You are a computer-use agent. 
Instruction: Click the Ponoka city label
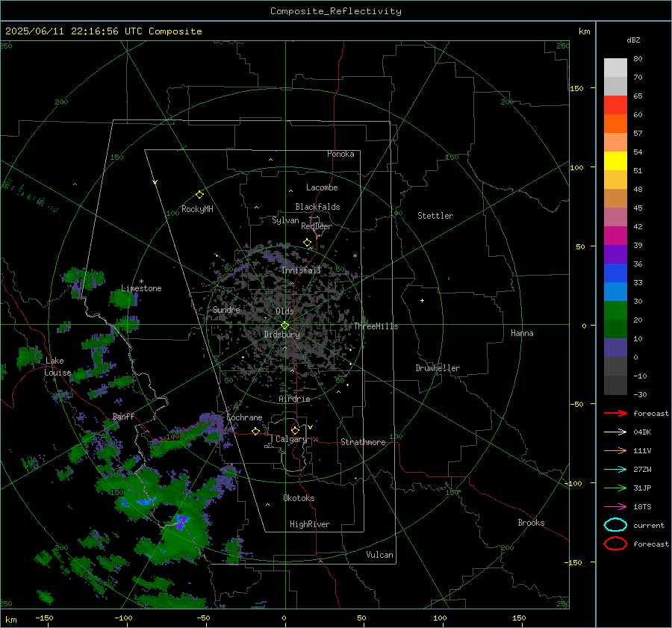[x=340, y=154]
